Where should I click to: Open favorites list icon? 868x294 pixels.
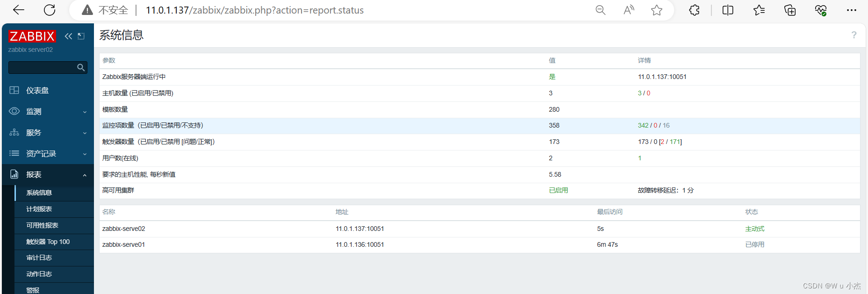759,10
